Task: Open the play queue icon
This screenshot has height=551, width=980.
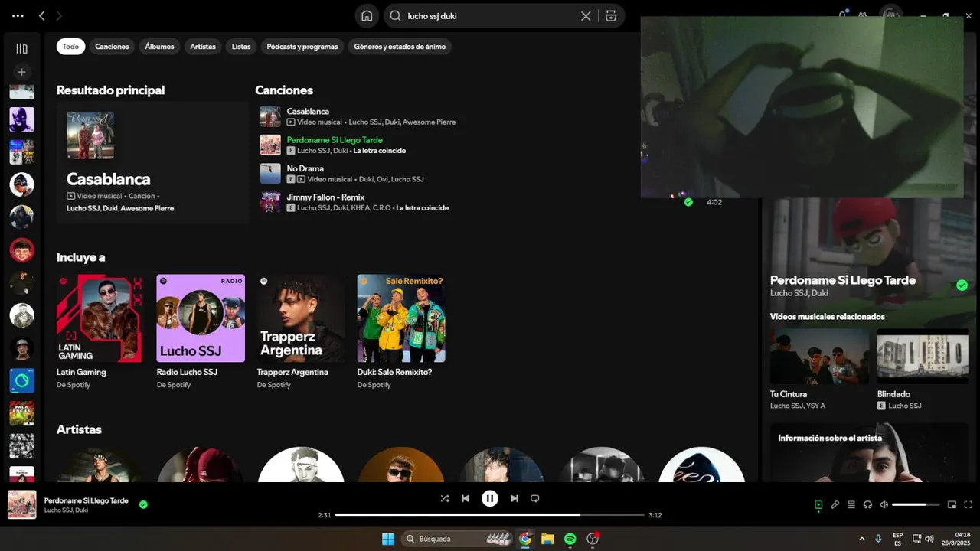Action: tap(851, 504)
